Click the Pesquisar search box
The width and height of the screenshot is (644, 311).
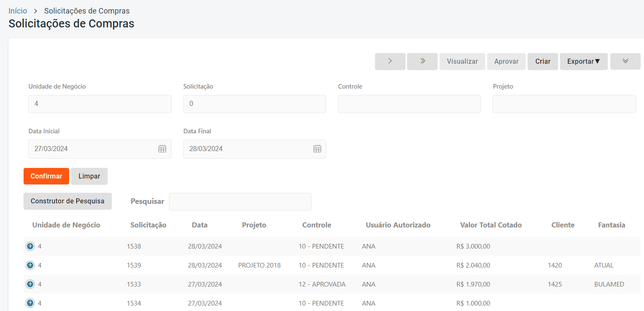tap(240, 202)
